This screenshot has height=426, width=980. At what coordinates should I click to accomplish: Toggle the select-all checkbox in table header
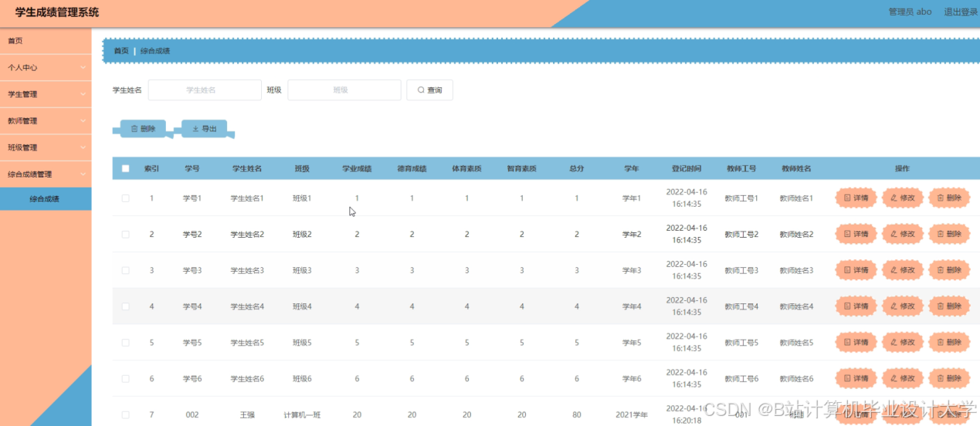point(125,168)
